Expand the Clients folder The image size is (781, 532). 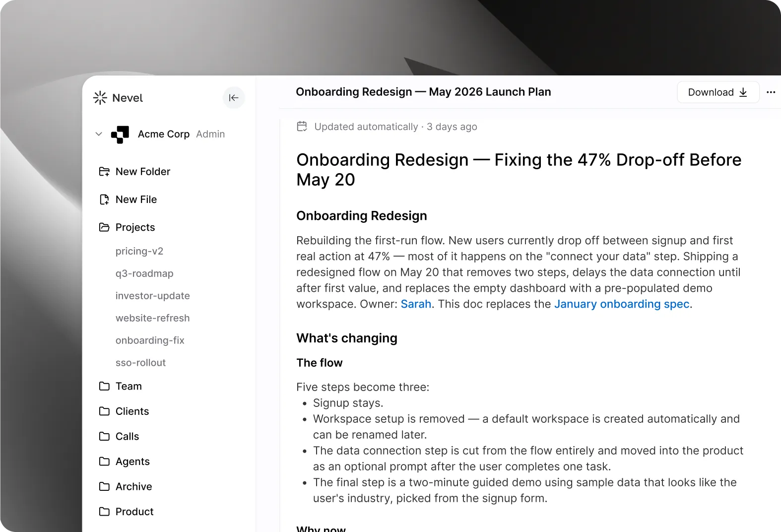point(131,411)
